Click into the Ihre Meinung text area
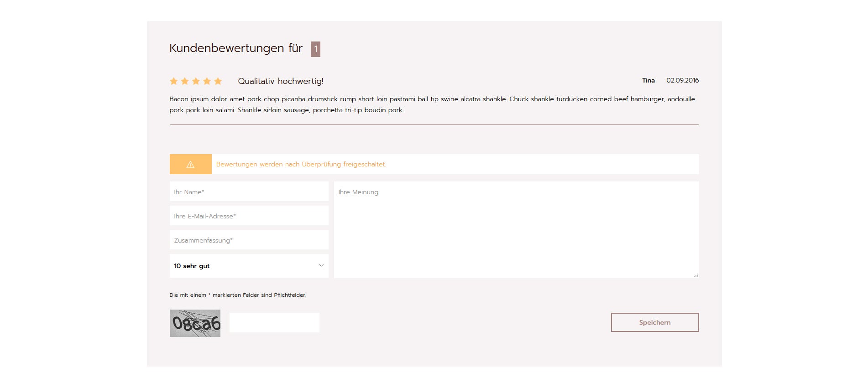868x383 pixels. coord(516,230)
